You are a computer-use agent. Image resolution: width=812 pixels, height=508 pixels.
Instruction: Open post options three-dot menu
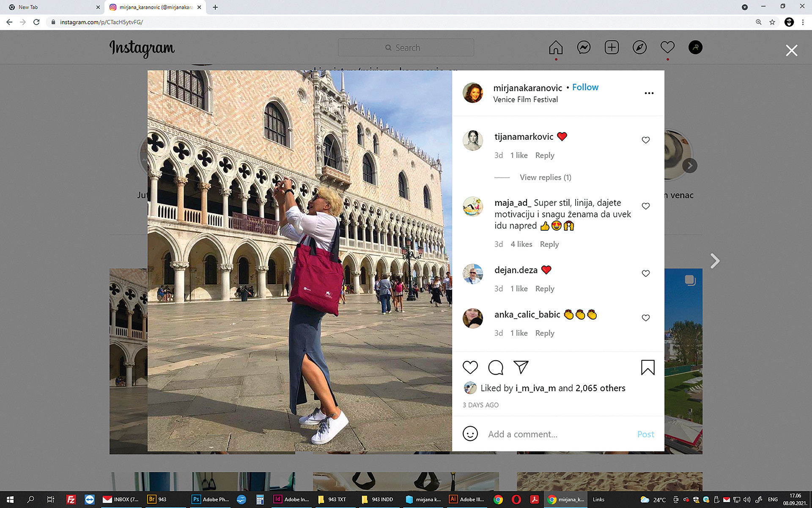point(649,93)
